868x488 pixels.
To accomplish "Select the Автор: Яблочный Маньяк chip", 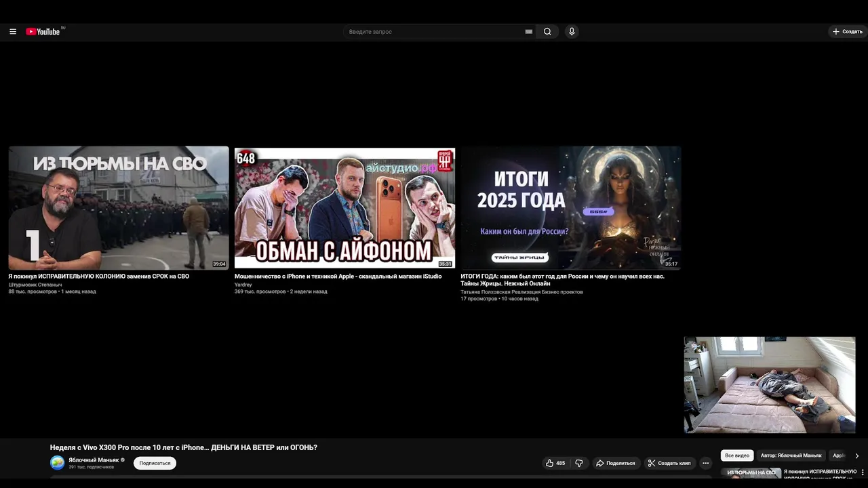I will (791, 455).
